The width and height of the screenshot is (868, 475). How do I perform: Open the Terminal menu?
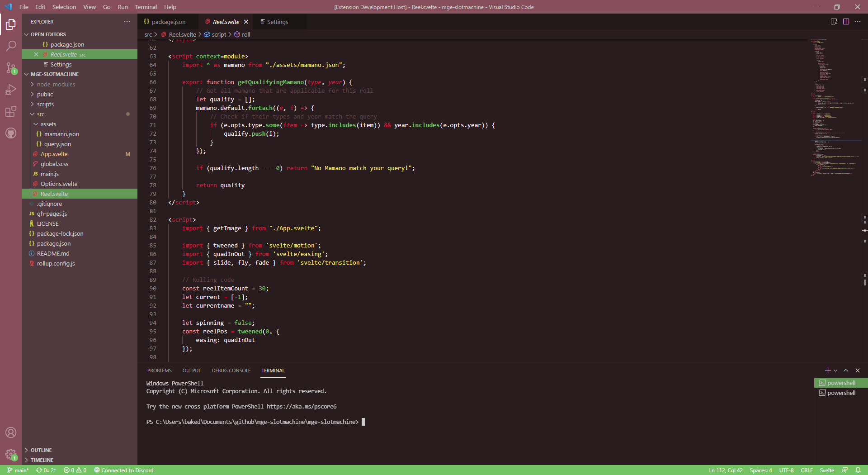pos(146,7)
